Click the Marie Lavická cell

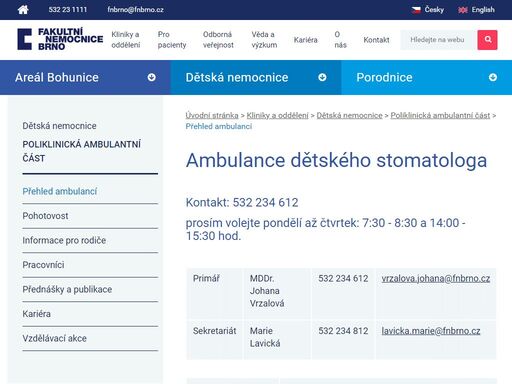tap(277, 340)
